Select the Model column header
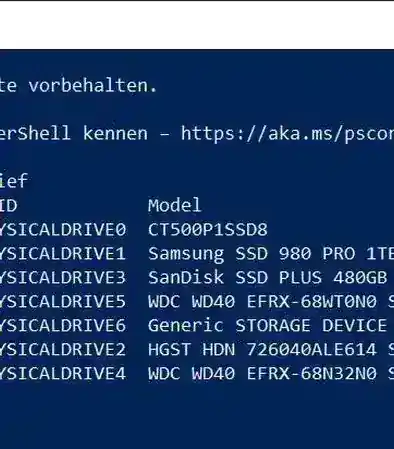Screen dimensions: 394x449 (x=175, y=205)
